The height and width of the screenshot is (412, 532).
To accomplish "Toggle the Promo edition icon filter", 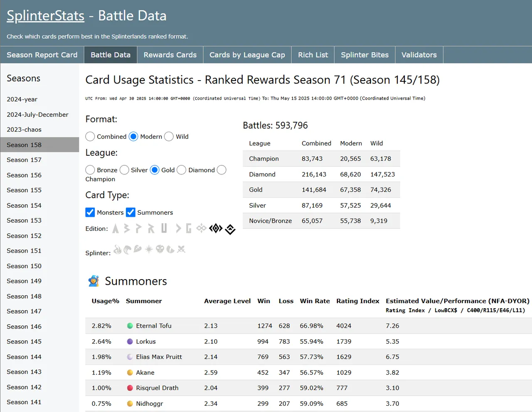I will click(x=139, y=228).
